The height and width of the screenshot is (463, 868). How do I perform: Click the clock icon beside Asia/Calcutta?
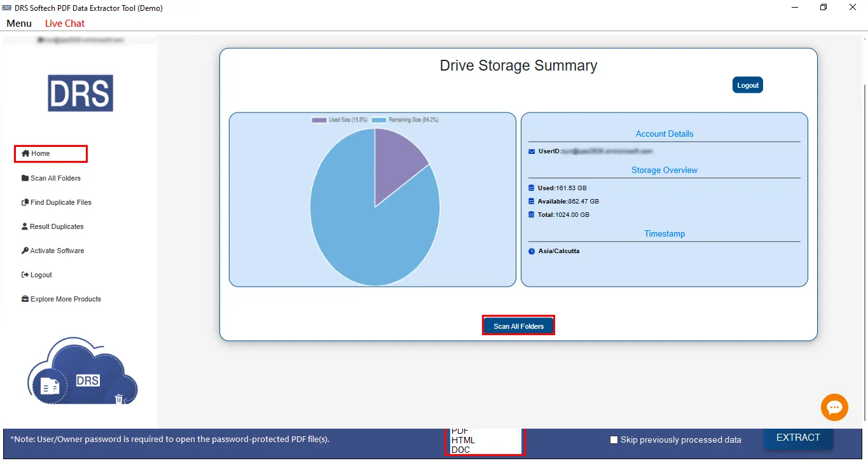(x=532, y=251)
